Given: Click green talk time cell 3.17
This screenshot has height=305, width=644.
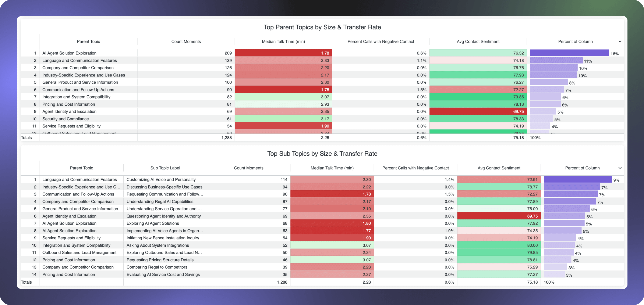Looking at the screenshot, I should (x=283, y=119).
